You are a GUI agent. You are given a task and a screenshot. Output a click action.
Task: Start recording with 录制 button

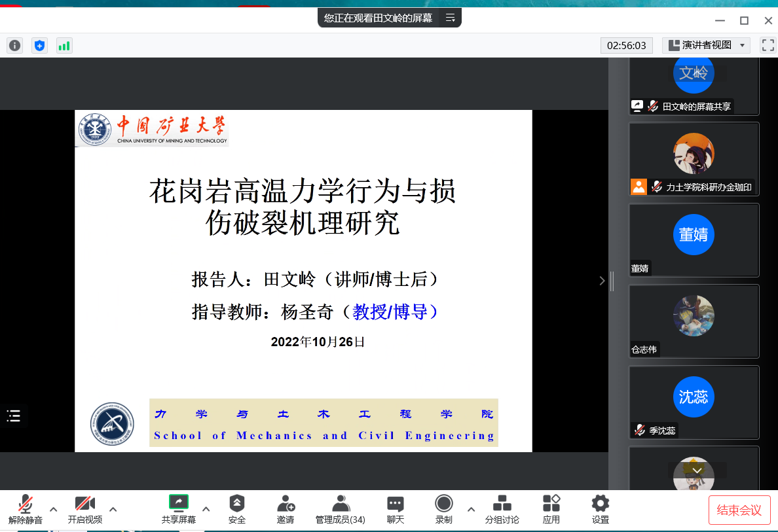tap(444, 509)
